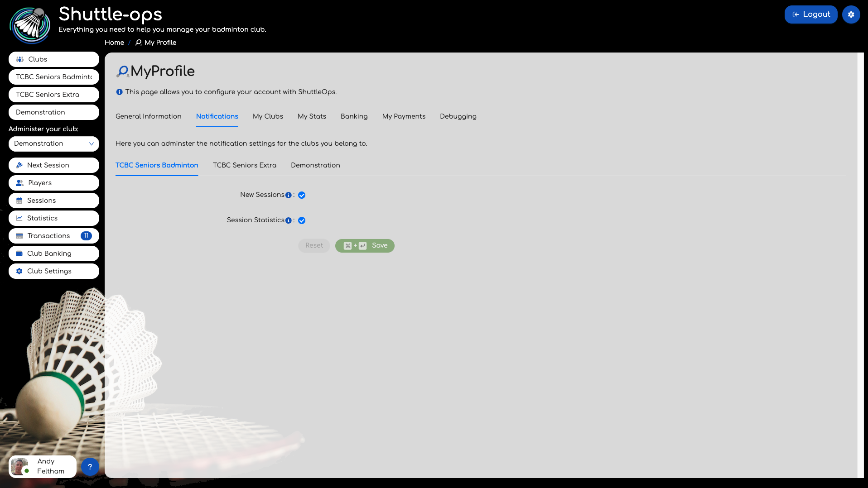The height and width of the screenshot is (488, 868).
Task: Click the Players icon in the sidebar
Action: pyautogui.click(x=20, y=183)
